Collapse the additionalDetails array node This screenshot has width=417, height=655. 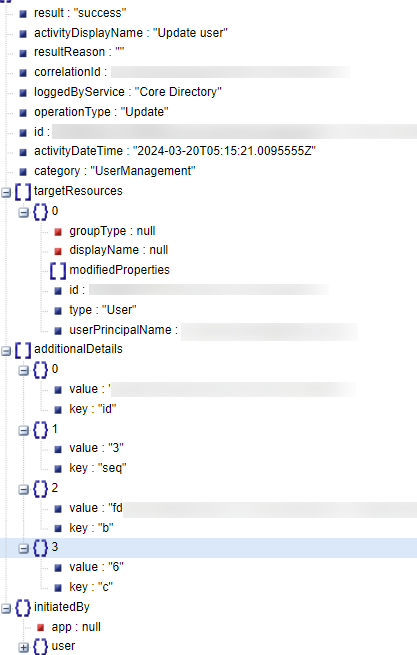click(6, 350)
